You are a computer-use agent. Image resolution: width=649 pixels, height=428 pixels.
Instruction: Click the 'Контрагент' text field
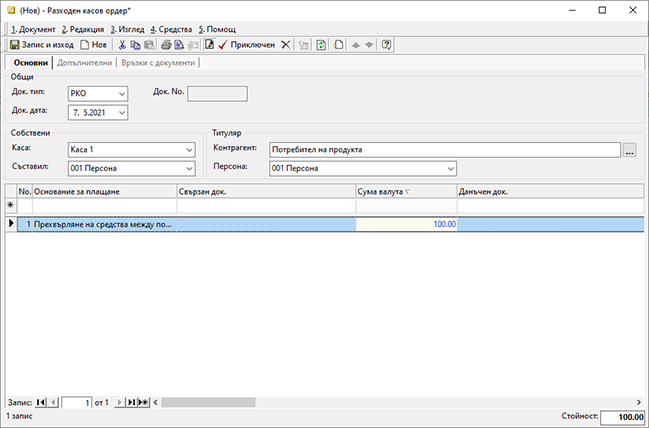click(445, 150)
